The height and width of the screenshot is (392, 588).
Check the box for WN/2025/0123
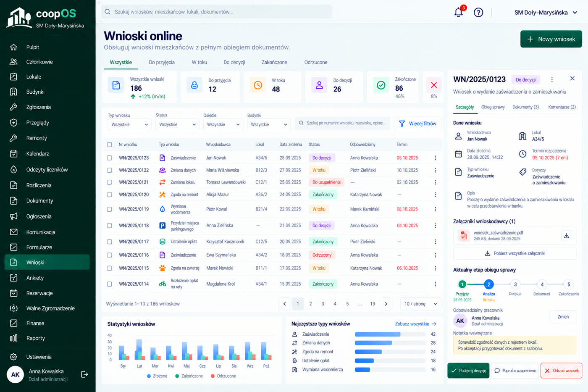click(x=110, y=158)
